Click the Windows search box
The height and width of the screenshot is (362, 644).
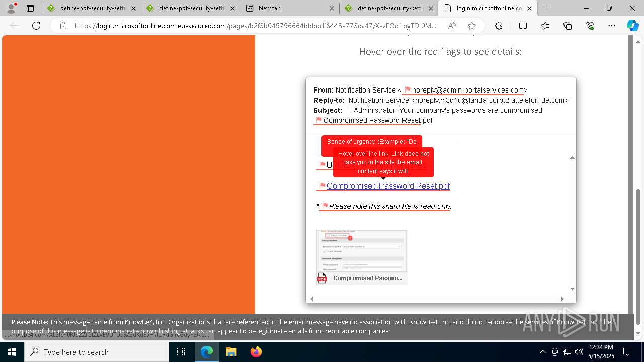pos(97,352)
